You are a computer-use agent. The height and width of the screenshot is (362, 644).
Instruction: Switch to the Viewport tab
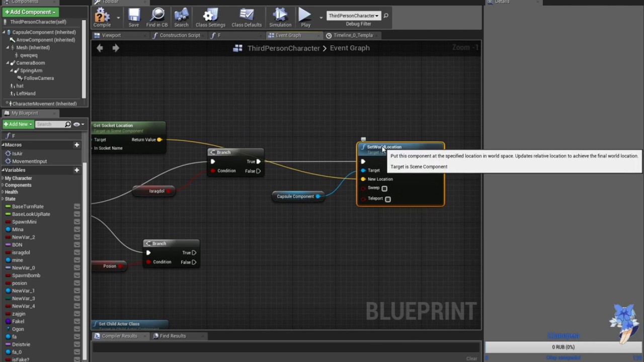(x=111, y=35)
